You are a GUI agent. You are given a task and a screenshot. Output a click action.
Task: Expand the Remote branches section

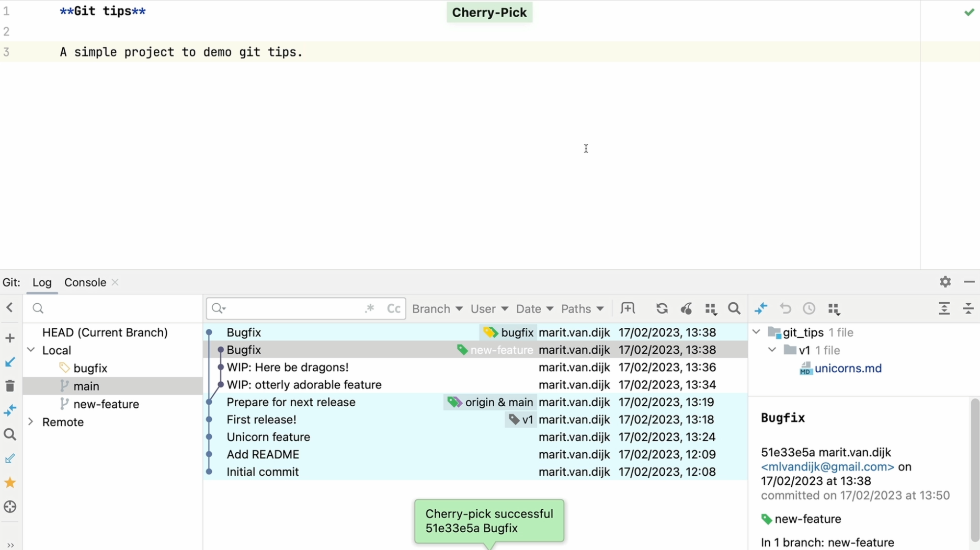[31, 421]
